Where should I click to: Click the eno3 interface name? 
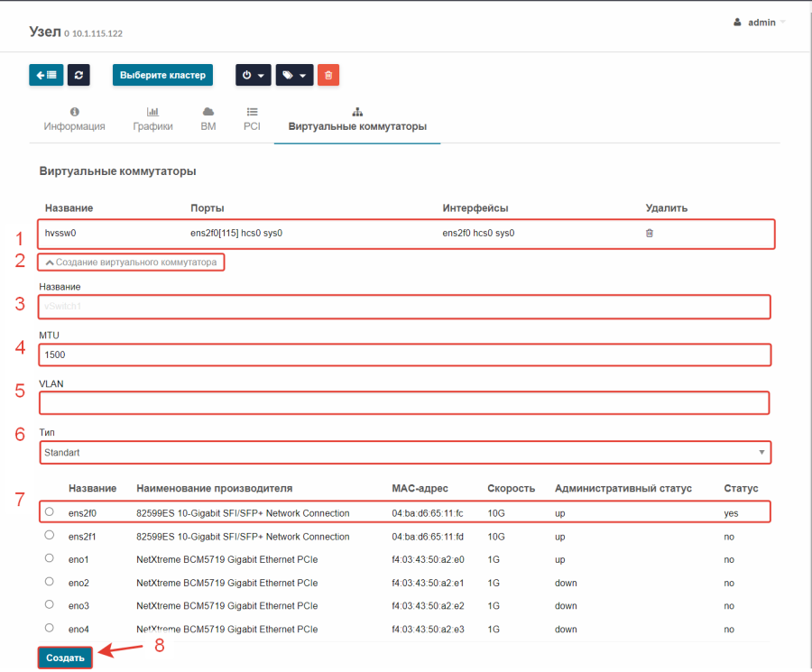point(78,606)
